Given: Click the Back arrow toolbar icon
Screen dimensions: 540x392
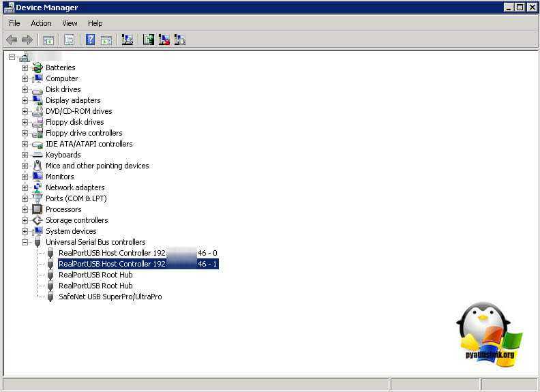Looking at the screenshot, I should (12, 40).
